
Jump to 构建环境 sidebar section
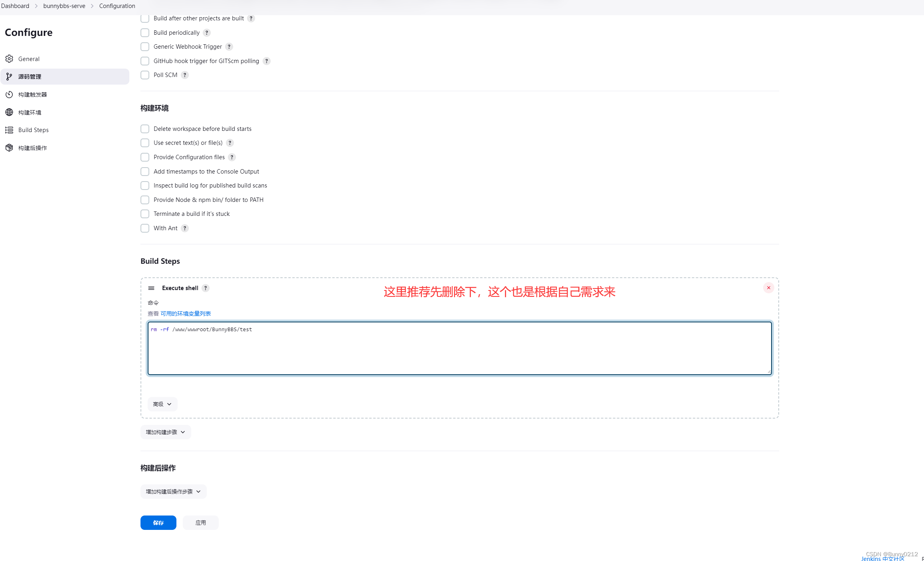[65, 112]
